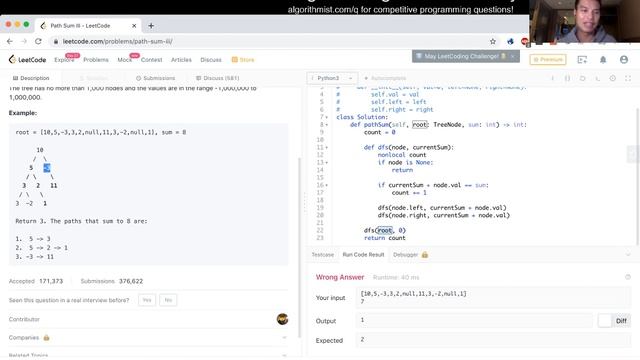The height and width of the screenshot is (360, 640).
Task: Click the Your input result field
Action: coord(493,298)
